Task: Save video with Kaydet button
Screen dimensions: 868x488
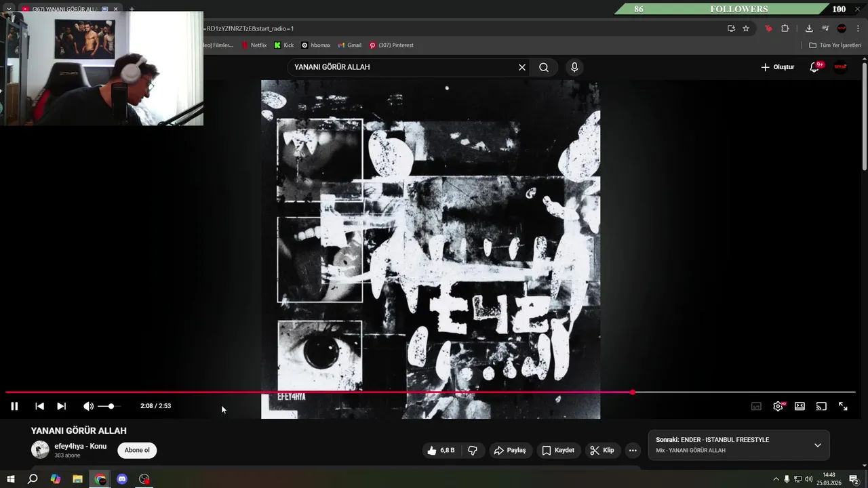Action: pos(557,450)
